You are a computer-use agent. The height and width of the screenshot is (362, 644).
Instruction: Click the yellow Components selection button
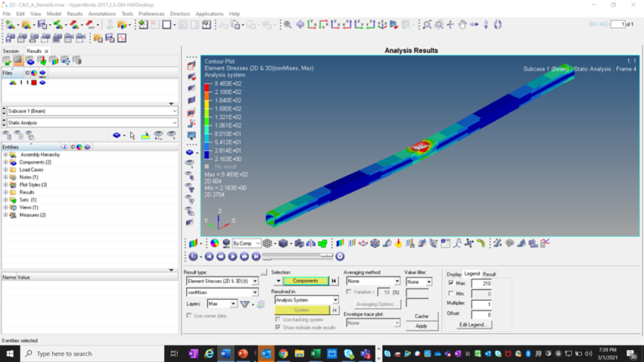[x=305, y=281]
